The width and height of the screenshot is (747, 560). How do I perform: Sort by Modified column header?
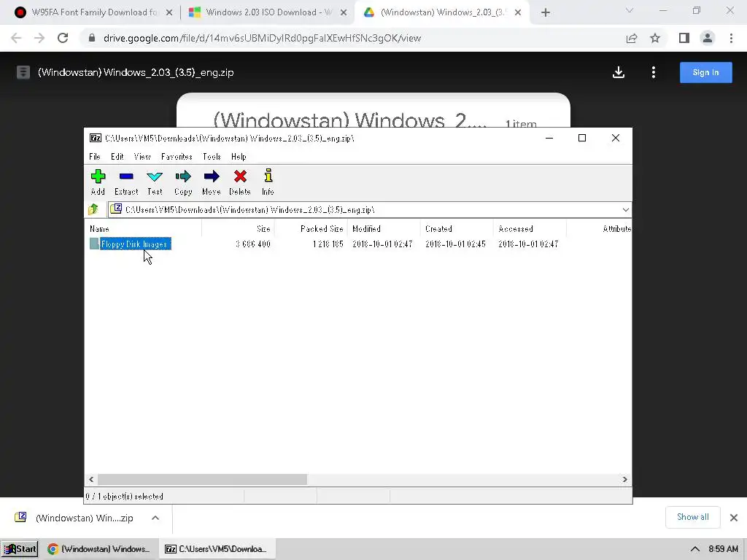point(384,228)
